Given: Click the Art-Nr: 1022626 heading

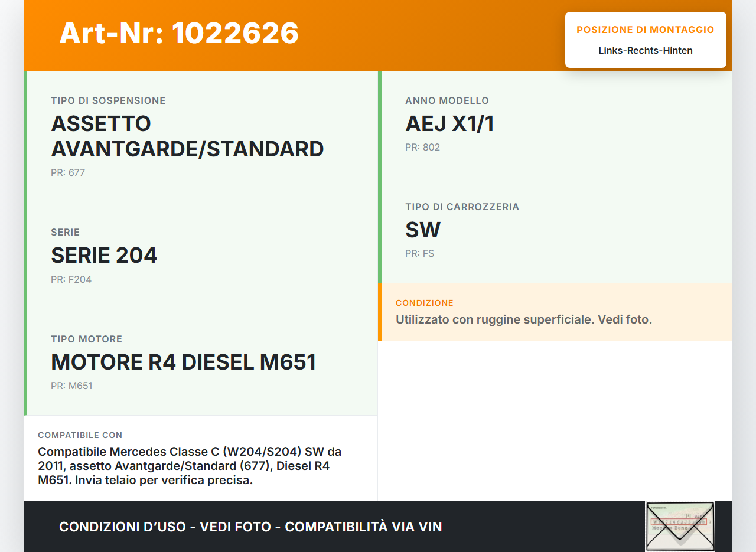Looking at the screenshot, I should [x=179, y=33].
